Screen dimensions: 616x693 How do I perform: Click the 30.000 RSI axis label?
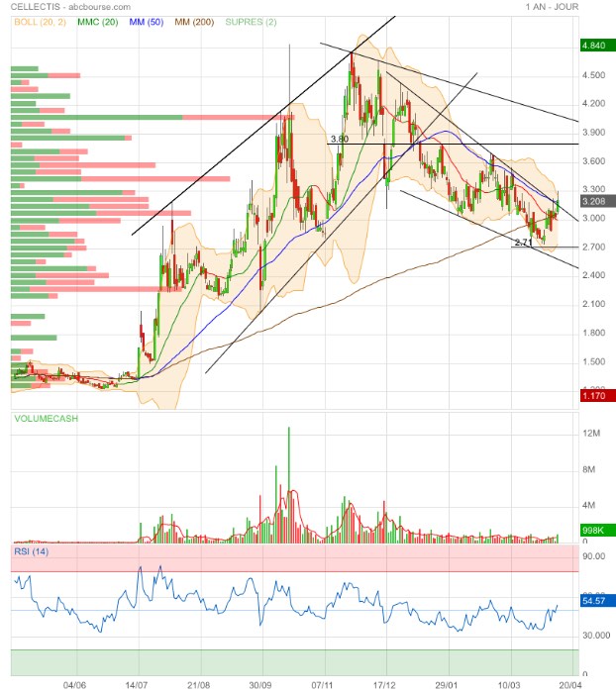pos(596,636)
